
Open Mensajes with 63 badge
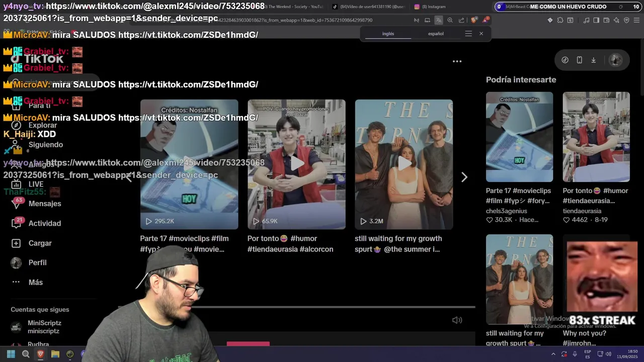pos(36,204)
